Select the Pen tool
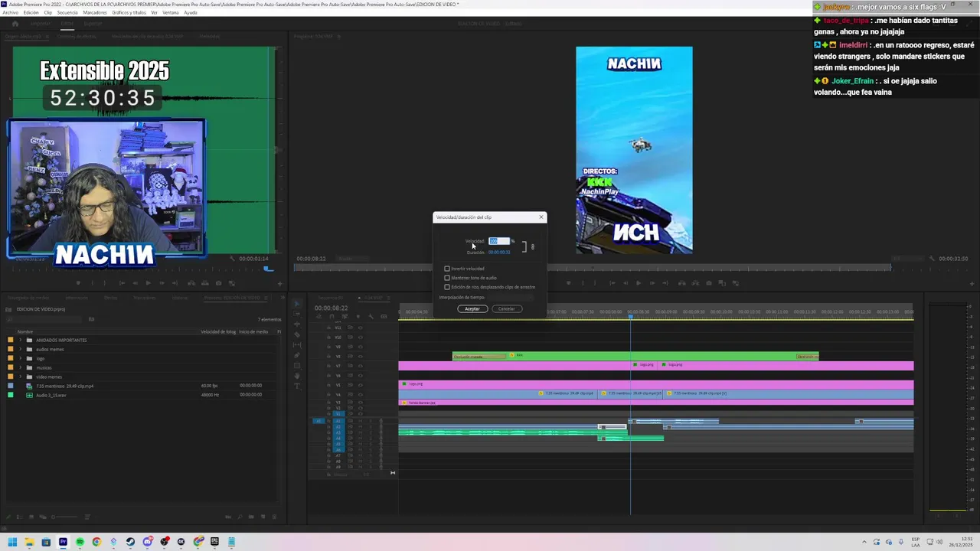The height and width of the screenshot is (551, 980). 297,355
